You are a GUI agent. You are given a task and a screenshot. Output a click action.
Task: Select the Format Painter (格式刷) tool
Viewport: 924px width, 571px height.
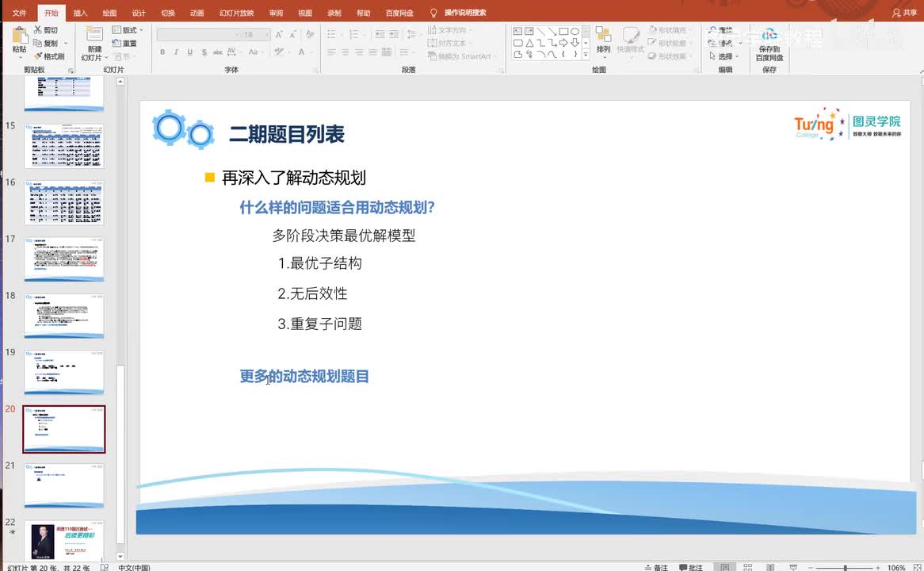click(x=49, y=56)
